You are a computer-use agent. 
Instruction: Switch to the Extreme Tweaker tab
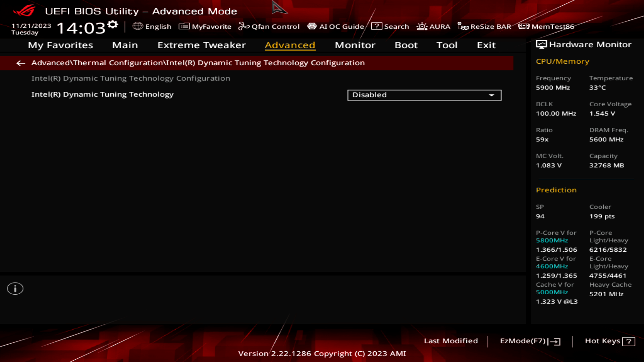click(x=202, y=45)
